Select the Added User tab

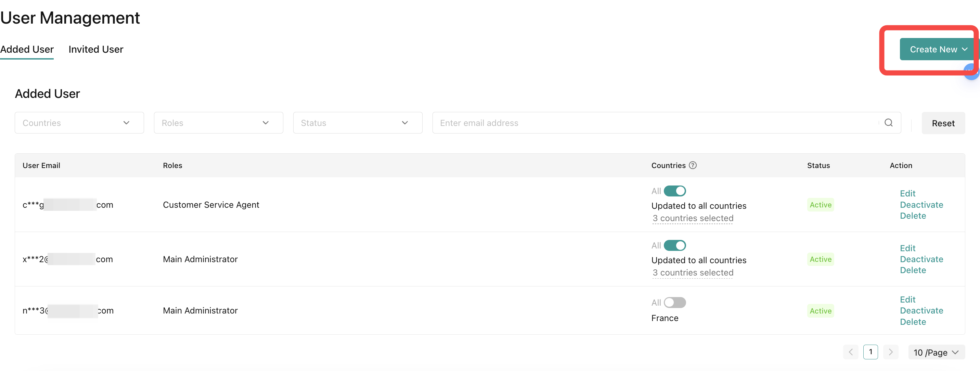pos(27,49)
